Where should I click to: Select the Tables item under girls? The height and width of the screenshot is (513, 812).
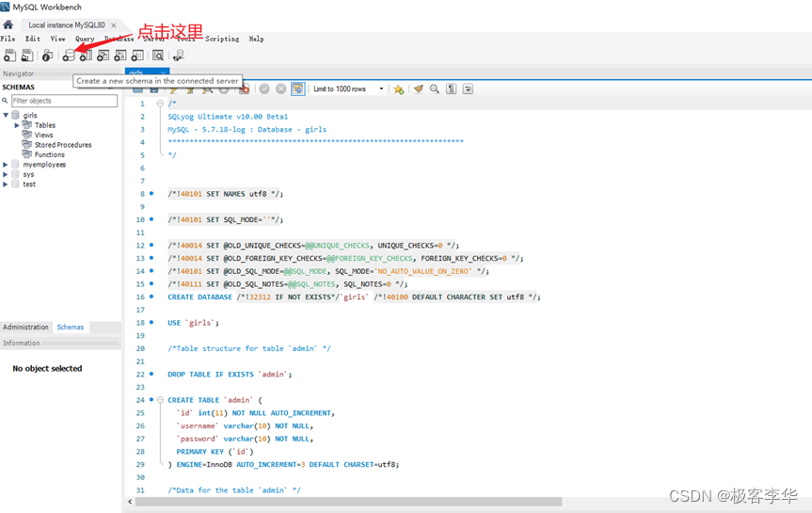[45, 125]
